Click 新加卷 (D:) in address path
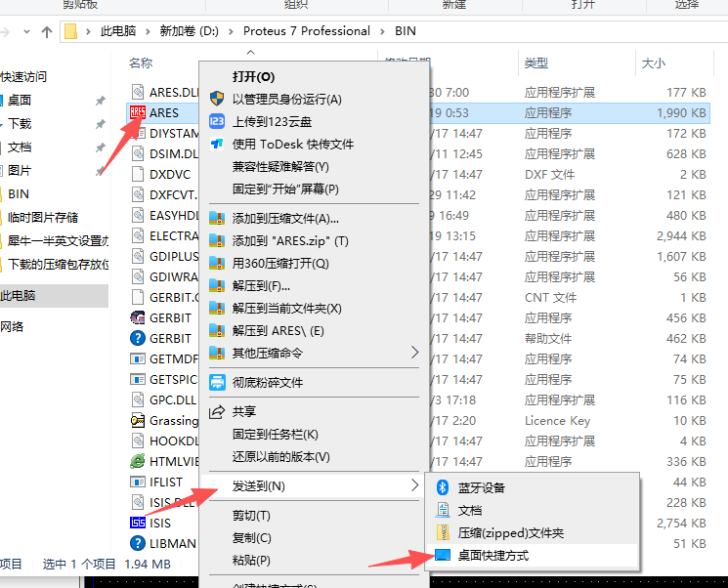 point(189,31)
